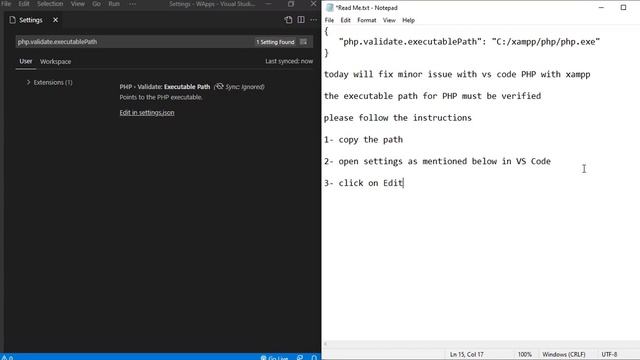Expand the Extensions (1) tree item

(x=49, y=82)
